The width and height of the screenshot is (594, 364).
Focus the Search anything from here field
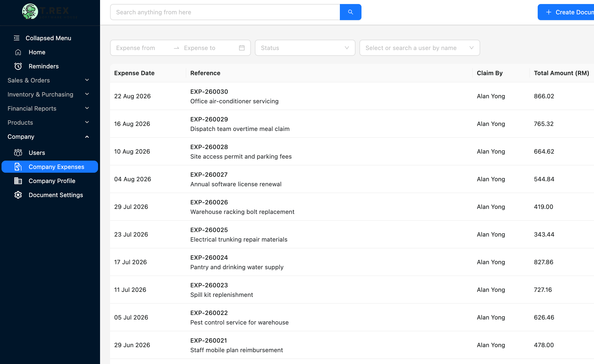pos(225,12)
